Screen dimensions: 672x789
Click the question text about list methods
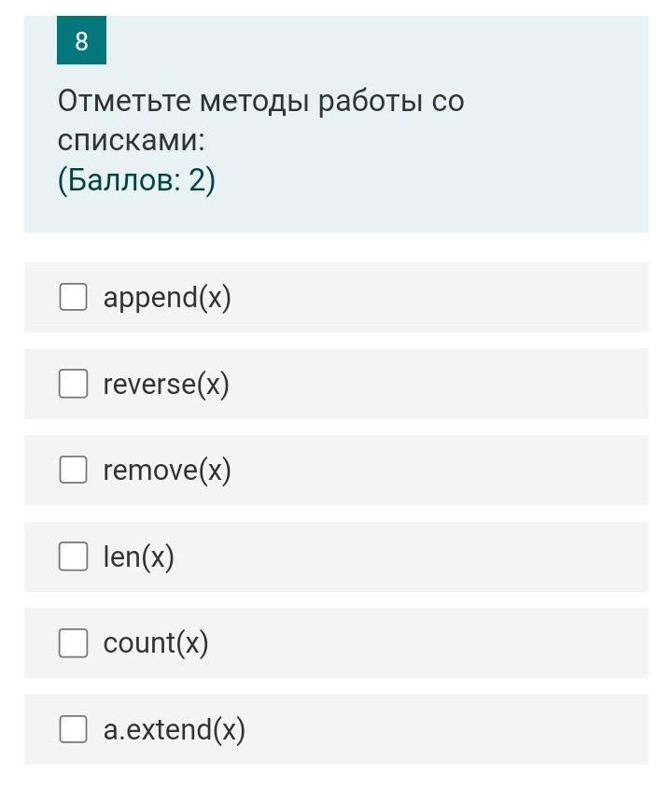(260, 120)
